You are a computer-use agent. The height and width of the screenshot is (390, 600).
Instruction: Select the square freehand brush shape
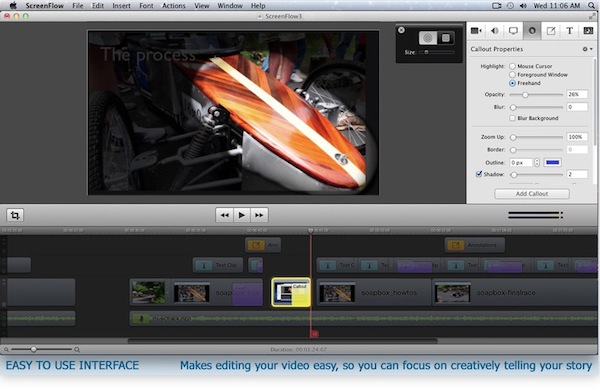click(446, 38)
